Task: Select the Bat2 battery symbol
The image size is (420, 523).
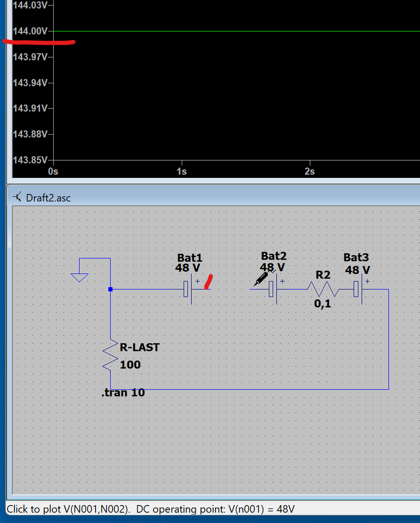Action: point(274,289)
